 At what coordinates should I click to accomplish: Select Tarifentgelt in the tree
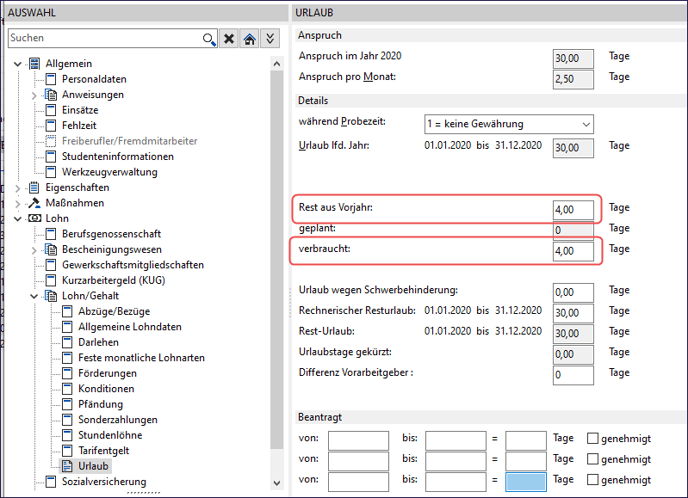tap(104, 450)
